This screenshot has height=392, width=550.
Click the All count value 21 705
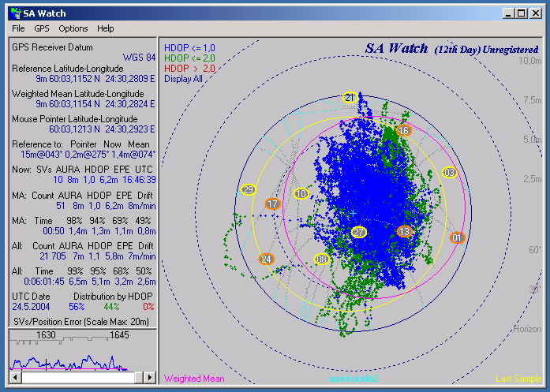coord(53,256)
